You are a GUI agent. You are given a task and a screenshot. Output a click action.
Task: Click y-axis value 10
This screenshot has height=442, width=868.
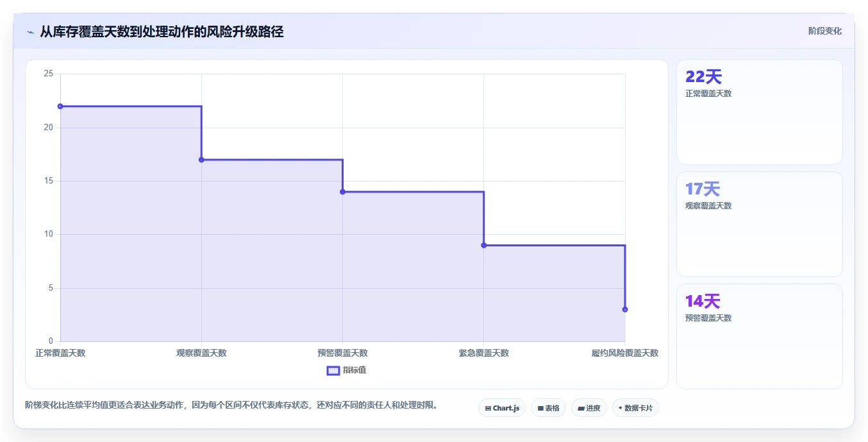tap(48, 235)
